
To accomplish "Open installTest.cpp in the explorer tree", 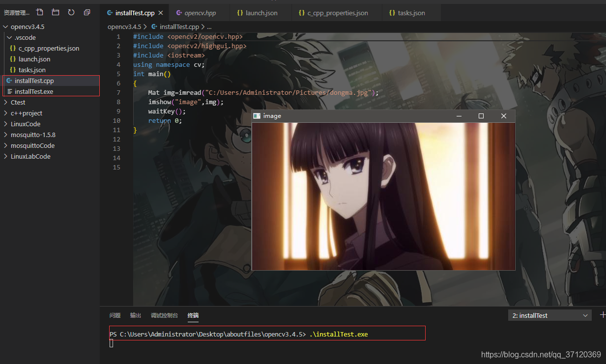I will [x=34, y=81].
